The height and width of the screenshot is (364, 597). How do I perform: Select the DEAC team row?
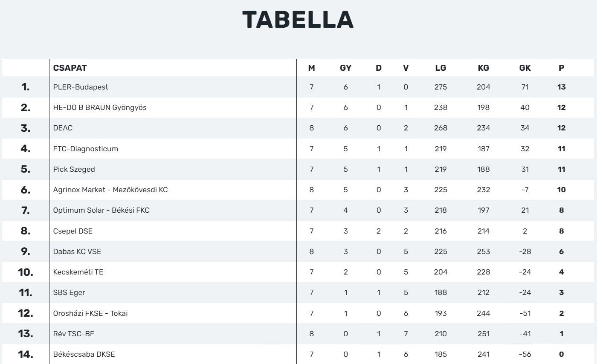(x=63, y=128)
